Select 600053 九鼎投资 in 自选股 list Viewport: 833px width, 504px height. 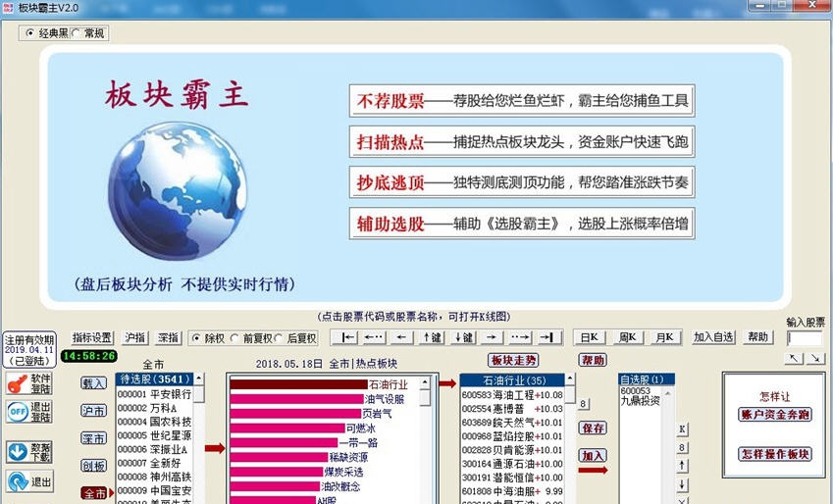coord(640,396)
